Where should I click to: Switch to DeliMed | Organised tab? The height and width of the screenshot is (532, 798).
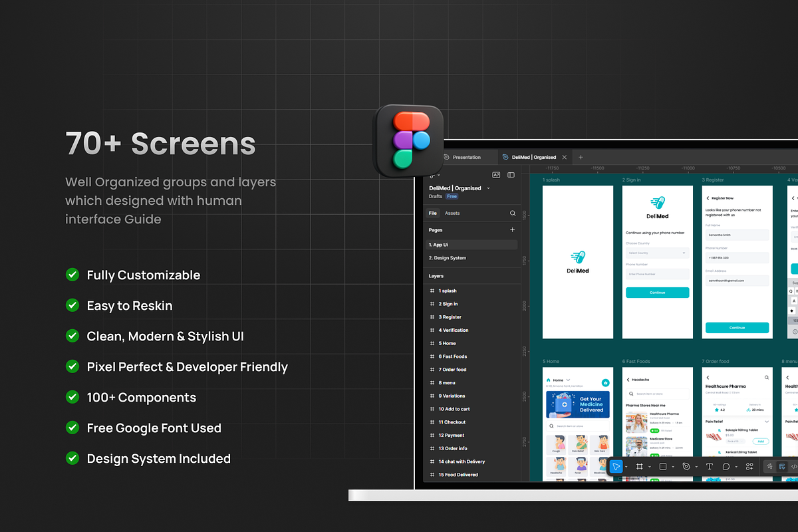point(534,158)
